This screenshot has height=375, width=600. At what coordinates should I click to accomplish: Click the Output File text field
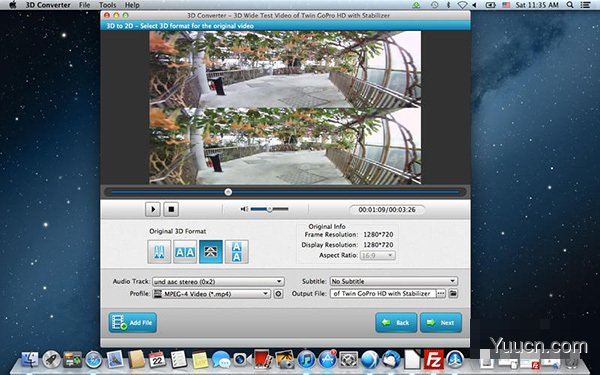click(x=383, y=293)
